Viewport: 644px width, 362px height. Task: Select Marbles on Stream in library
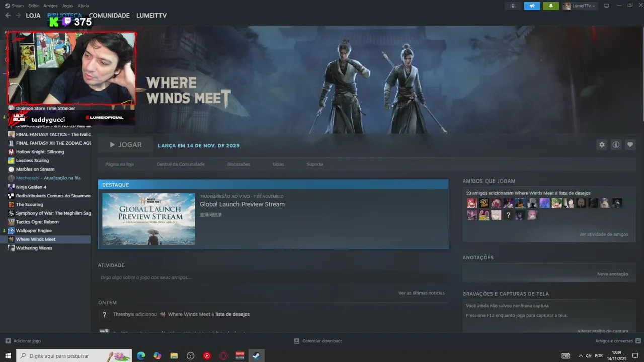(49, 169)
